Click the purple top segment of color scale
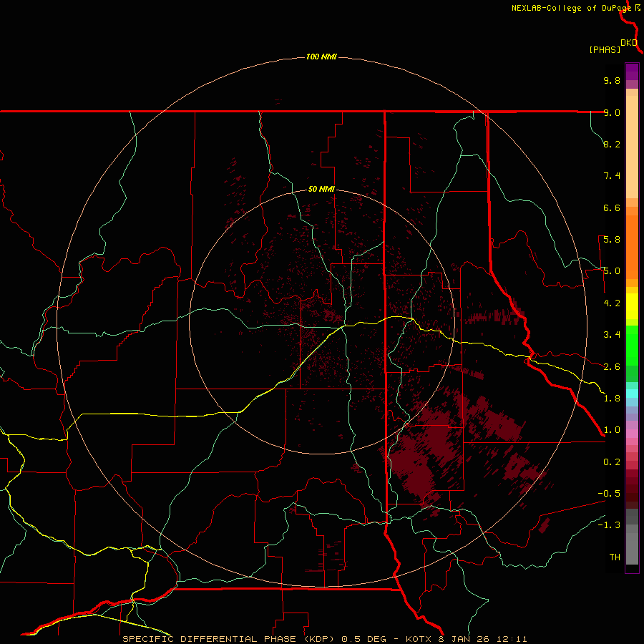This screenshot has height=644, width=644. click(632, 72)
